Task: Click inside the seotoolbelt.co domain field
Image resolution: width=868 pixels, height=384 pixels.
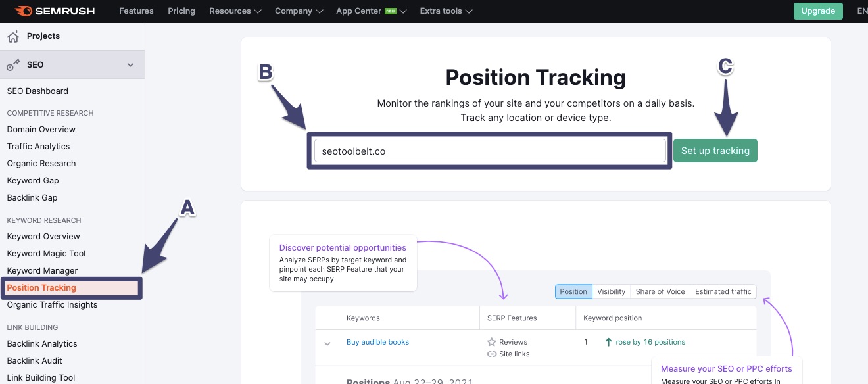Action: tap(491, 151)
